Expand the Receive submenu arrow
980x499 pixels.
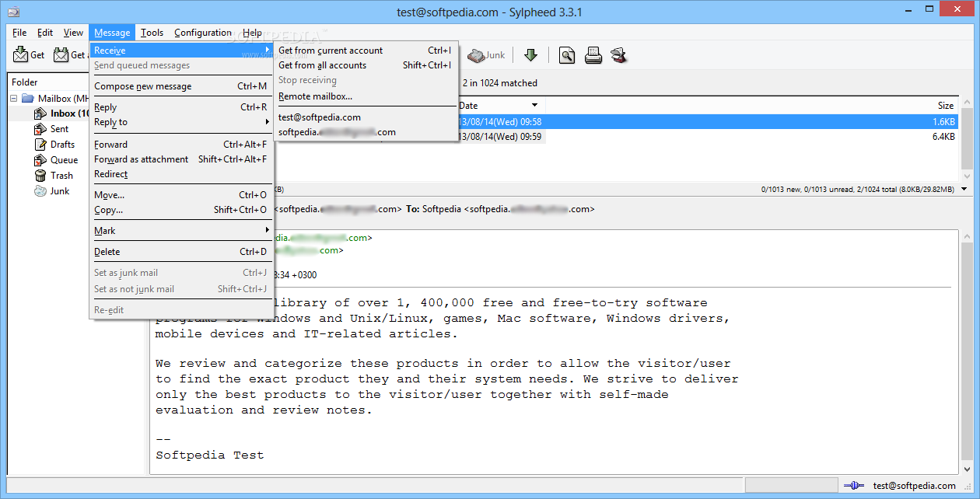268,51
